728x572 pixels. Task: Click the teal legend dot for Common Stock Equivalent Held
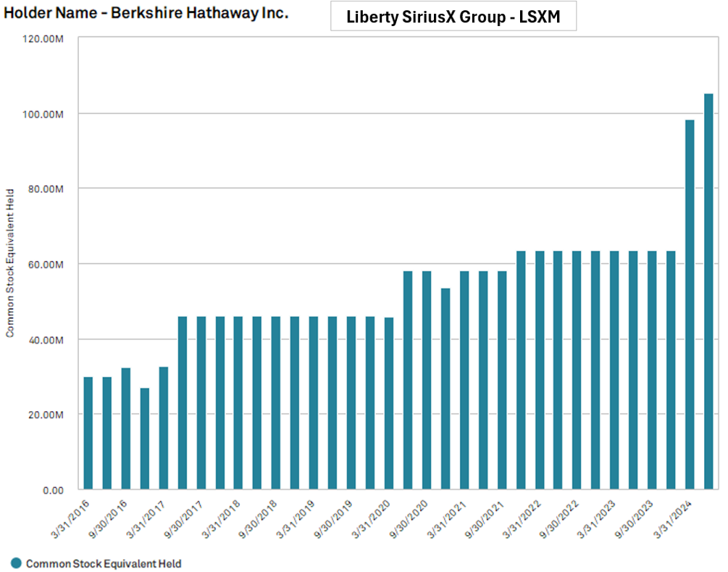tap(16, 563)
